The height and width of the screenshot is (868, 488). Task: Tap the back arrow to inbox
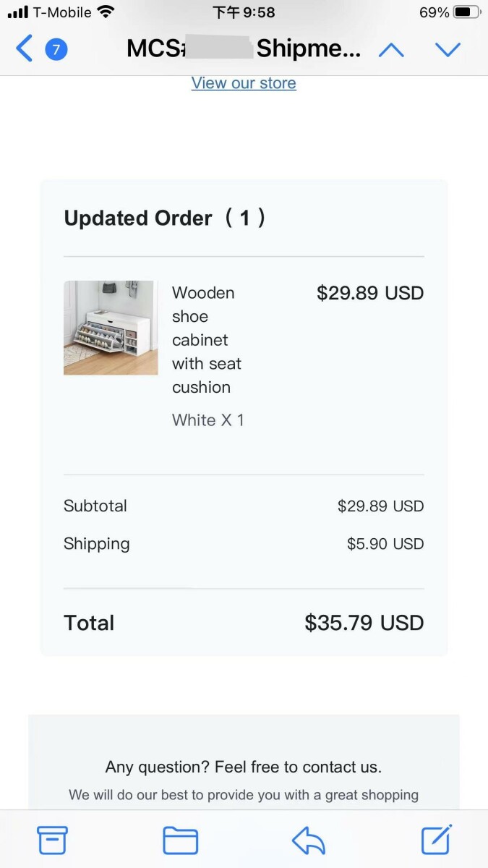point(24,49)
